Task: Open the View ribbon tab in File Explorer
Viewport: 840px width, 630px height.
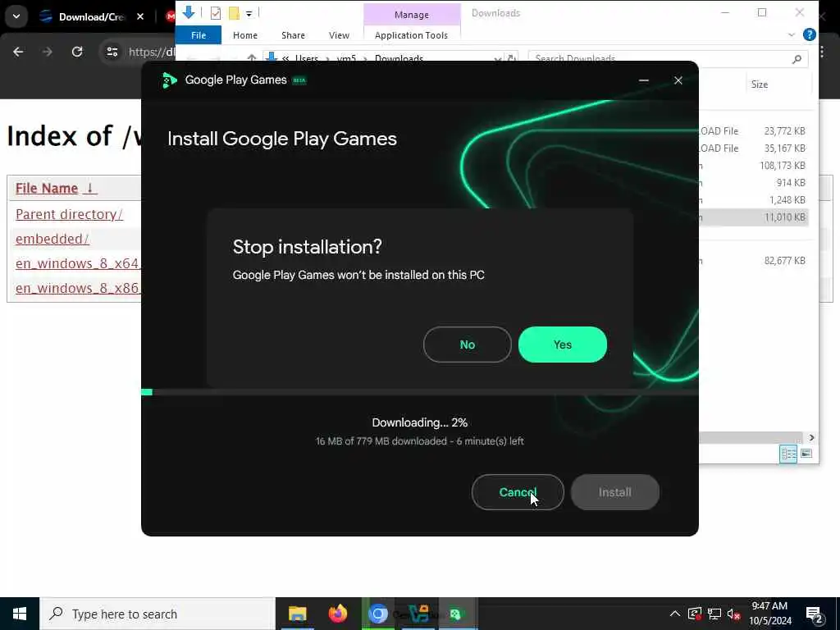Action: 339,35
